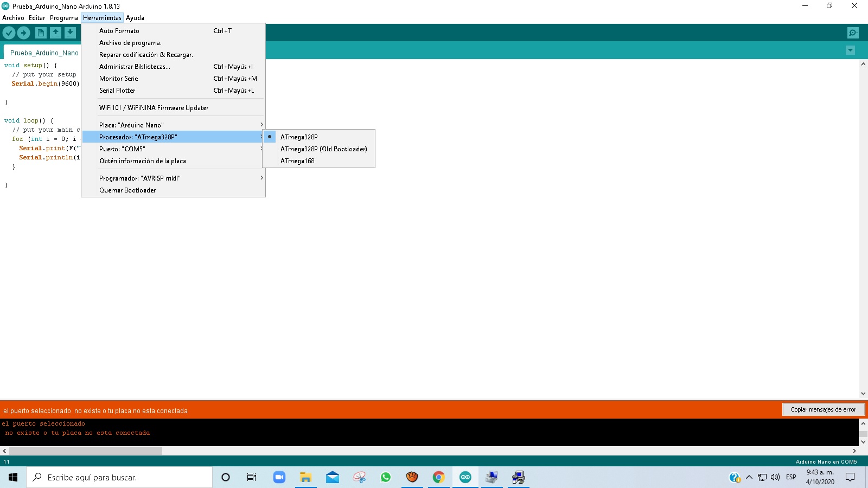Expand Procesador: "ATmega328P" submenu entry

(173, 137)
